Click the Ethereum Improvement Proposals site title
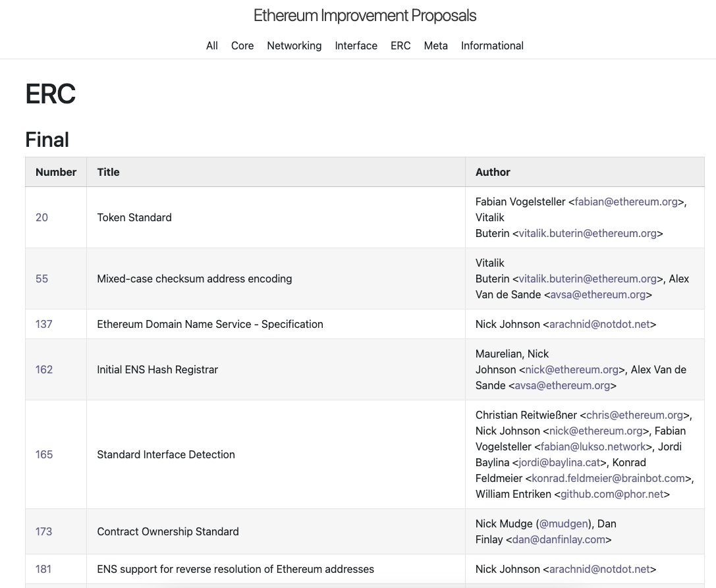This screenshot has height=588, width=716. coord(365,16)
